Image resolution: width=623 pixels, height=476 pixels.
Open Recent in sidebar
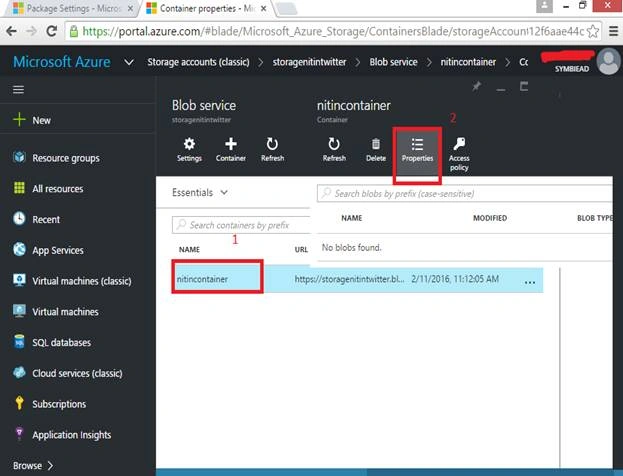[x=36, y=219]
